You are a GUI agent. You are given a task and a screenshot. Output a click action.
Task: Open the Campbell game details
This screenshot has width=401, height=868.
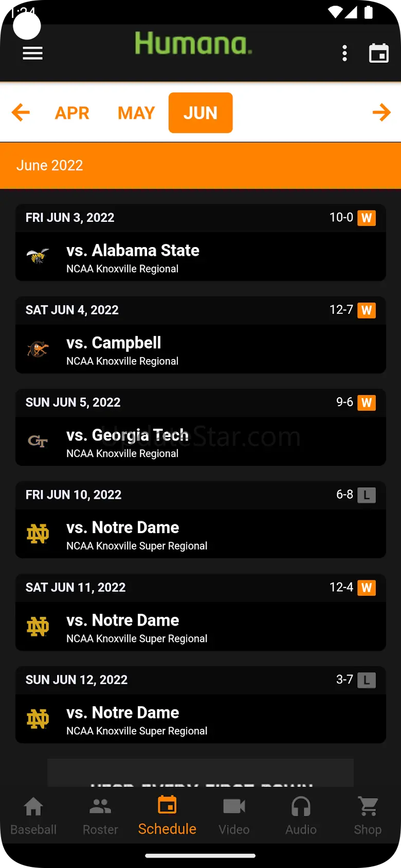[x=200, y=349]
